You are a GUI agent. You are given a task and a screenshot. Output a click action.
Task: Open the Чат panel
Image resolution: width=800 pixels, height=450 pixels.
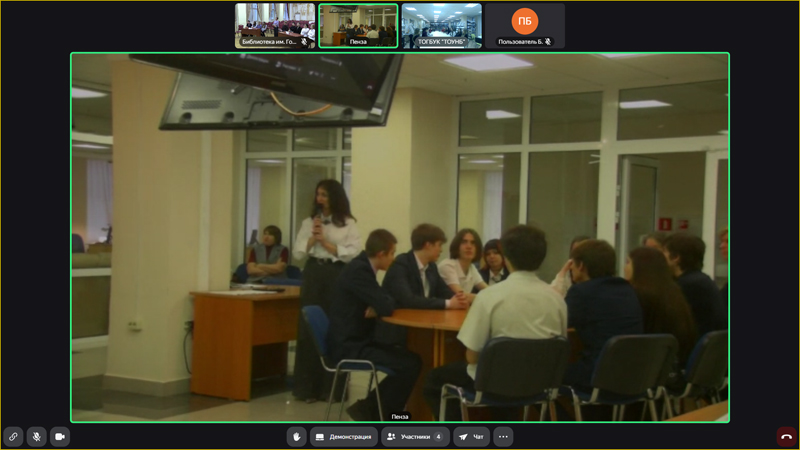click(x=471, y=437)
